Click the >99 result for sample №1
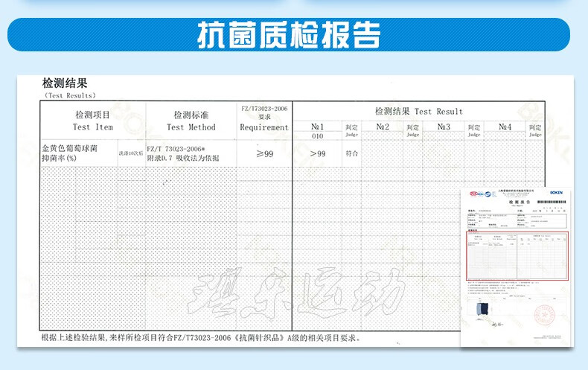Screen dimensions: 588x370 point(317,153)
